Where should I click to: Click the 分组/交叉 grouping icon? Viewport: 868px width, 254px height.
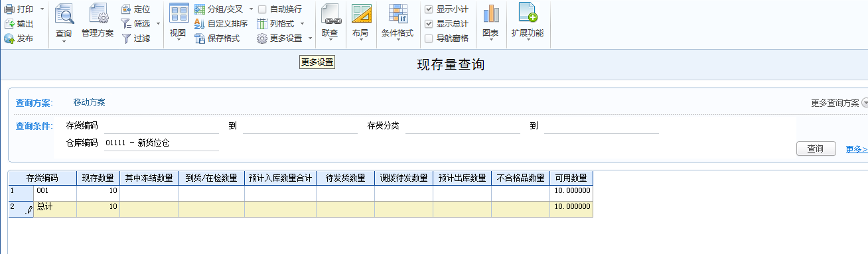[200, 9]
